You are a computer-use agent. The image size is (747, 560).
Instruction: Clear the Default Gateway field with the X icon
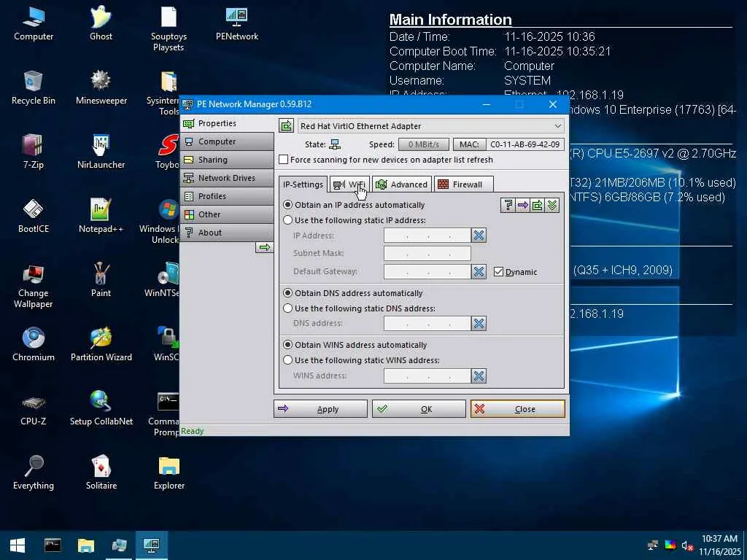tap(479, 271)
